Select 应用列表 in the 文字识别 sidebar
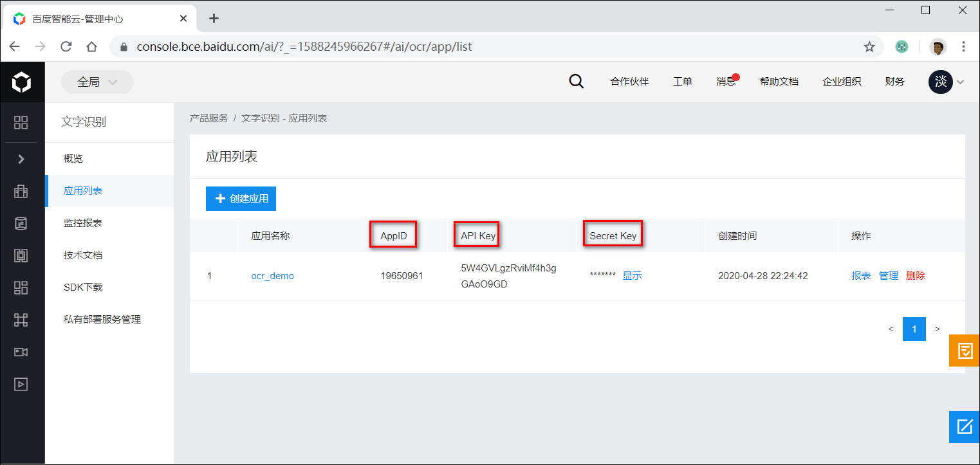Viewport: 980px width, 465px height. 109,191
